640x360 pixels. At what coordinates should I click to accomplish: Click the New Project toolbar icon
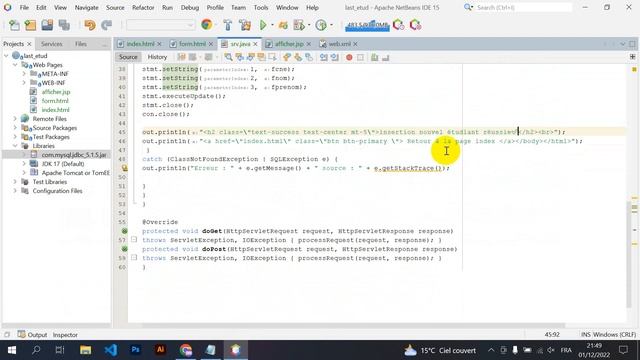(30, 25)
